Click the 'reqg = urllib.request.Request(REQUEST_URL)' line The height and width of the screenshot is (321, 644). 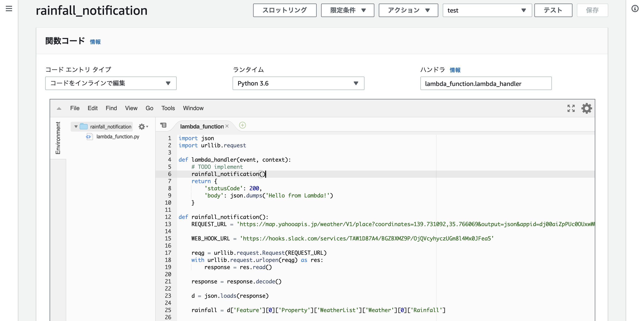(259, 253)
